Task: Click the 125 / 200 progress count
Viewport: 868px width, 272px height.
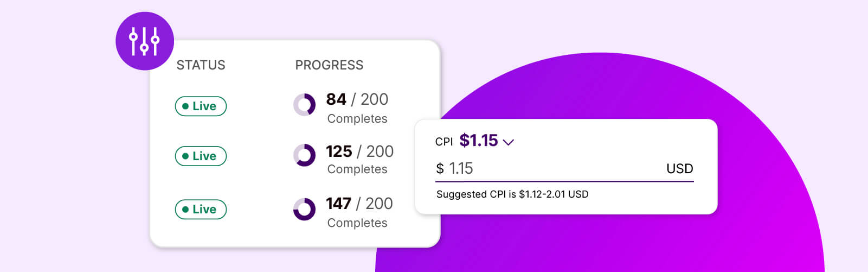Action: click(x=359, y=151)
